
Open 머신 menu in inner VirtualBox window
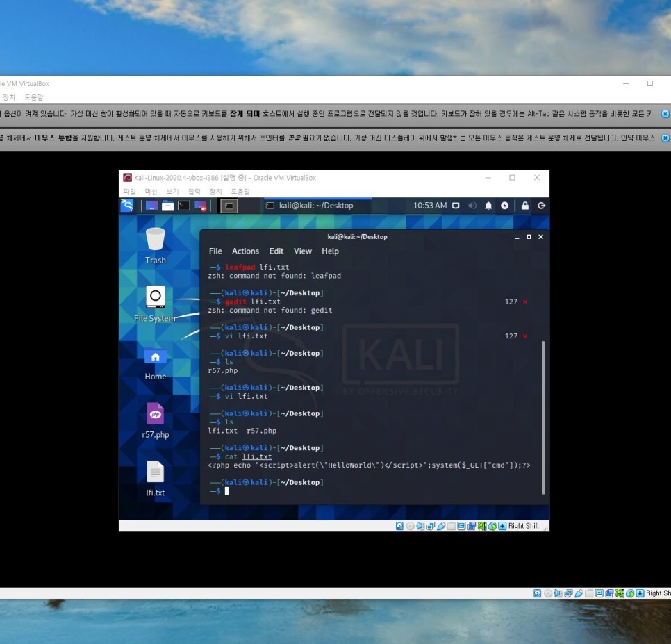pyautogui.click(x=151, y=191)
